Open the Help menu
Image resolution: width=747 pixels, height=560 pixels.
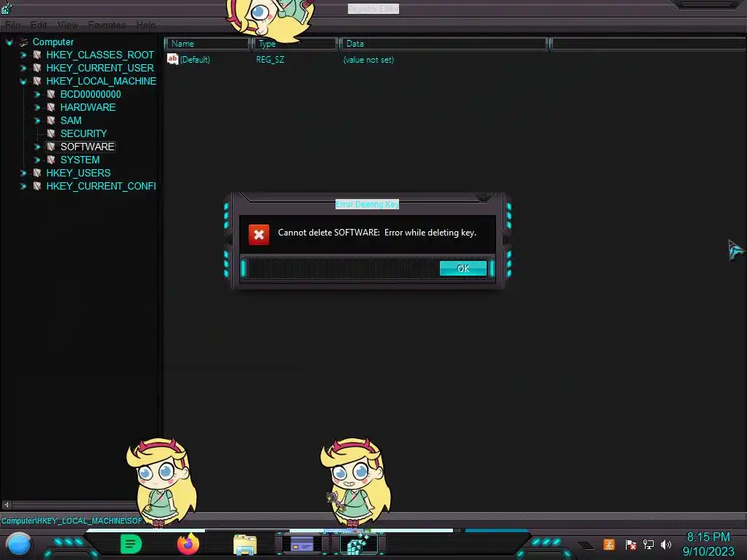[x=146, y=25]
